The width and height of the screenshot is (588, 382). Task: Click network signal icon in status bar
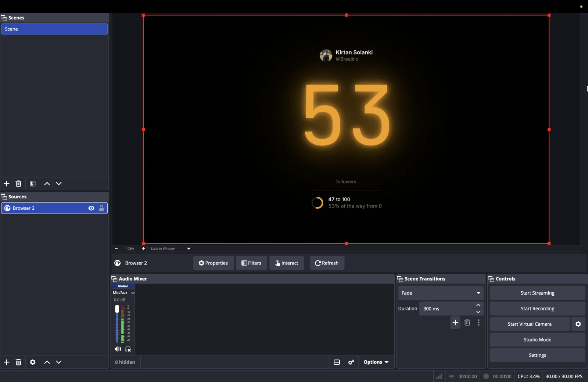[x=439, y=376]
